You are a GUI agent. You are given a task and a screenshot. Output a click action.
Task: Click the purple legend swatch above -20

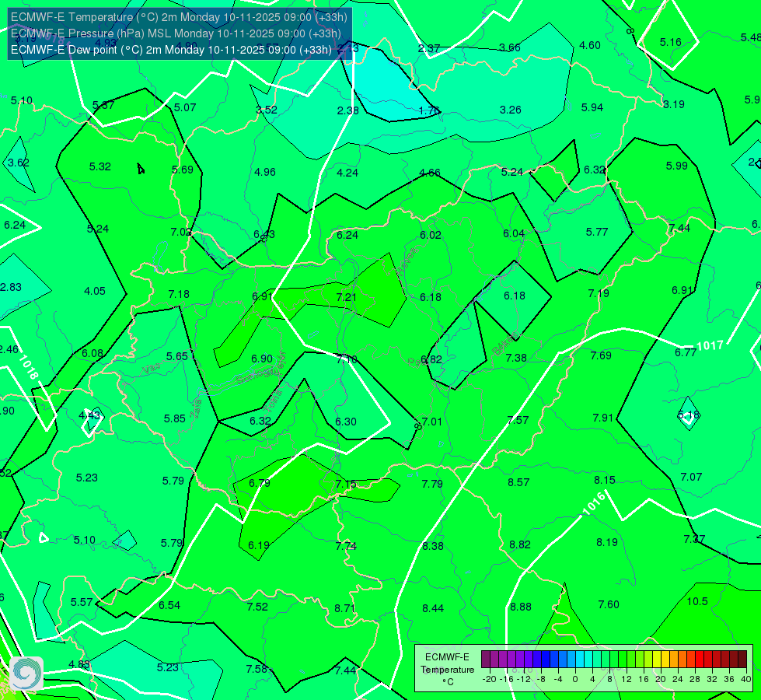(486, 660)
